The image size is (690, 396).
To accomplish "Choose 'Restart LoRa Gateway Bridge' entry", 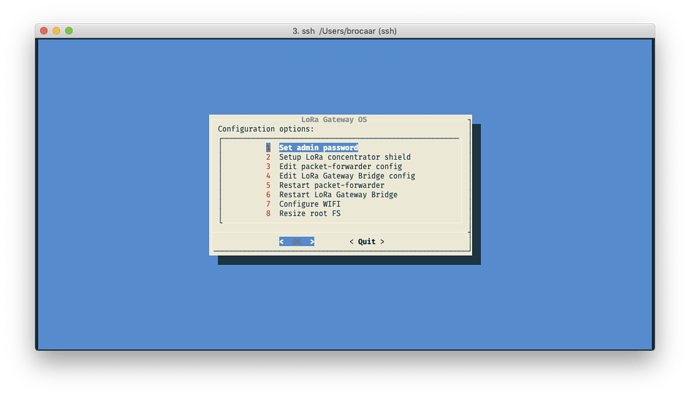I will (338, 194).
